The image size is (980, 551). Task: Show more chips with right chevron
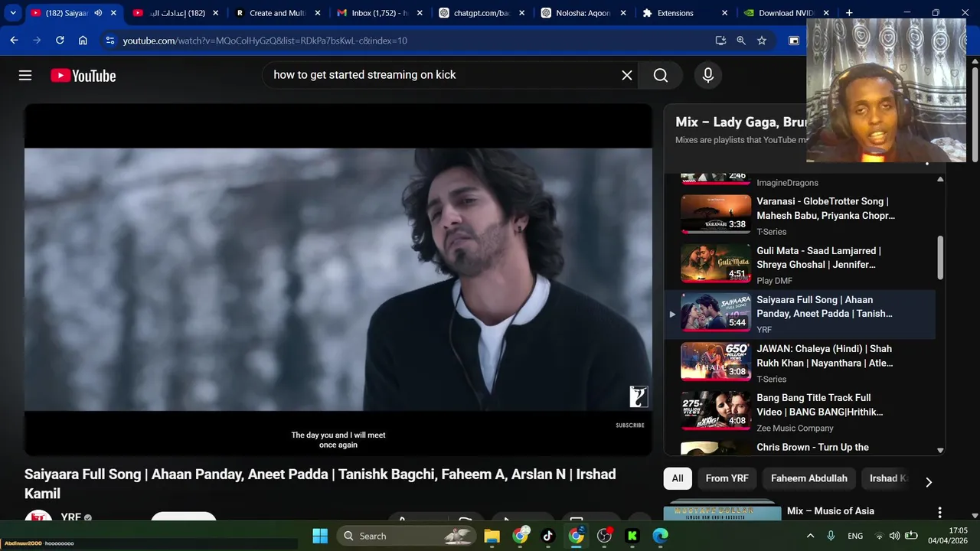929,482
